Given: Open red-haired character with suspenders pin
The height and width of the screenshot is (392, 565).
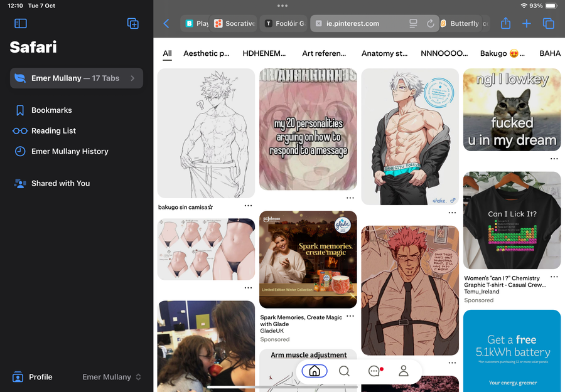Looking at the screenshot, I should tap(410, 290).
